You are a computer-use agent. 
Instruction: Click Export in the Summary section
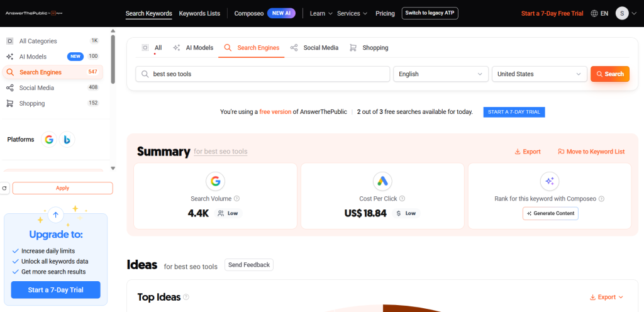point(528,152)
